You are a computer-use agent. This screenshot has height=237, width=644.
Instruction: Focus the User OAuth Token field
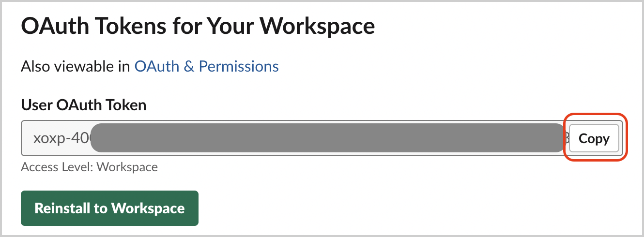point(291,138)
